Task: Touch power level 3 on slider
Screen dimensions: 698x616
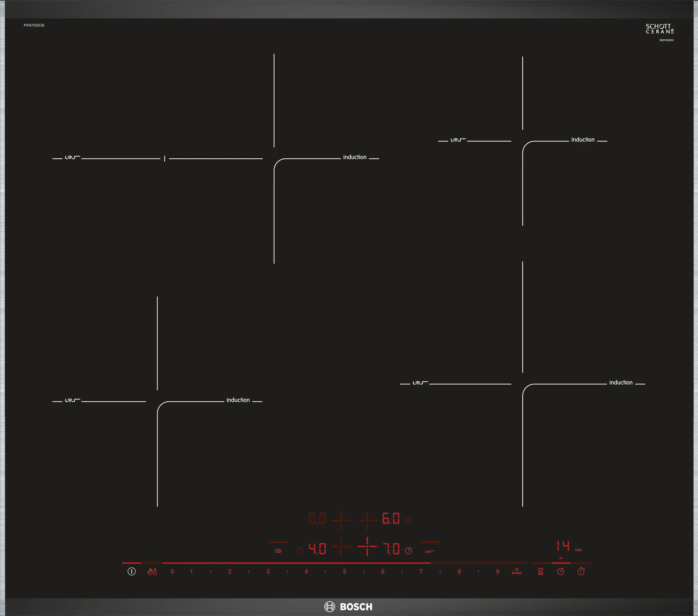Action: pyautogui.click(x=268, y=572)
